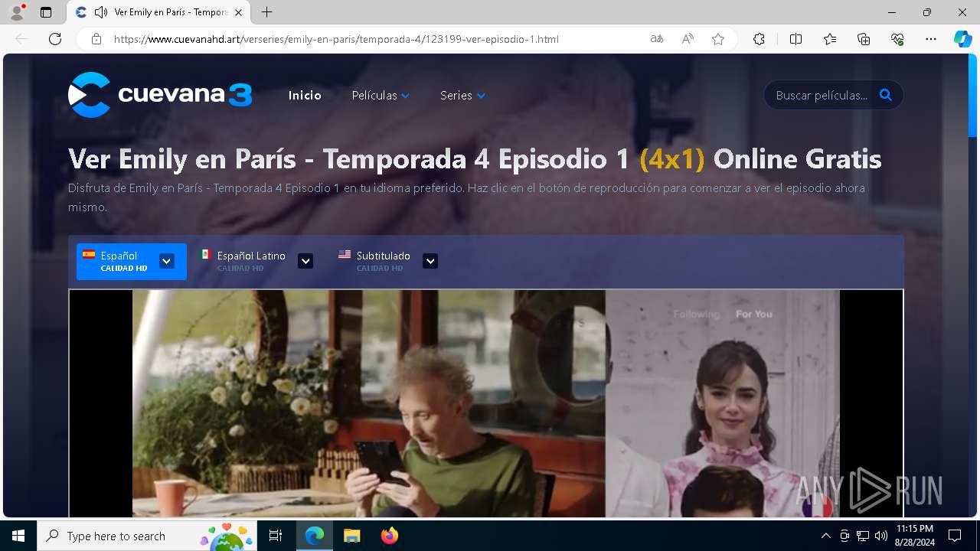Expand the Español Latino server dropdown arrow

tap(305, 261)
